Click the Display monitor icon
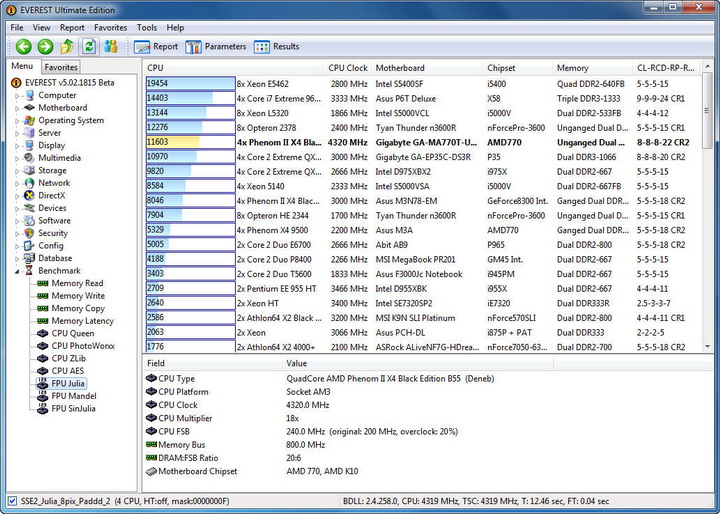This screenshot has height=514, width=720. click(x=30, y=145)
